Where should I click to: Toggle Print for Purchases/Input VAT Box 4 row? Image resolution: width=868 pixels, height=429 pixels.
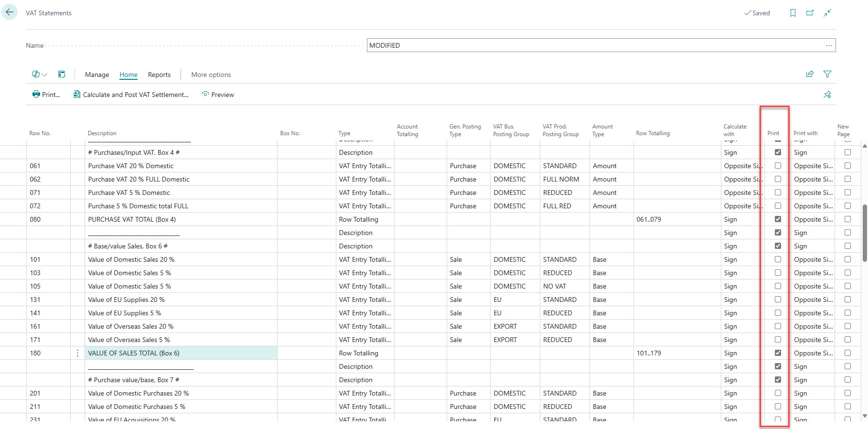(x=778, y=152)
